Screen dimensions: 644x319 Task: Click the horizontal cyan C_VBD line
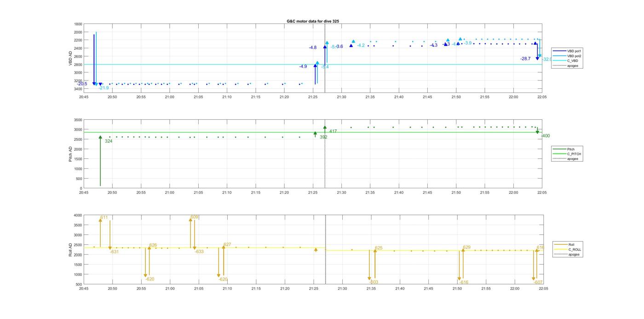[x=313, y=64]
